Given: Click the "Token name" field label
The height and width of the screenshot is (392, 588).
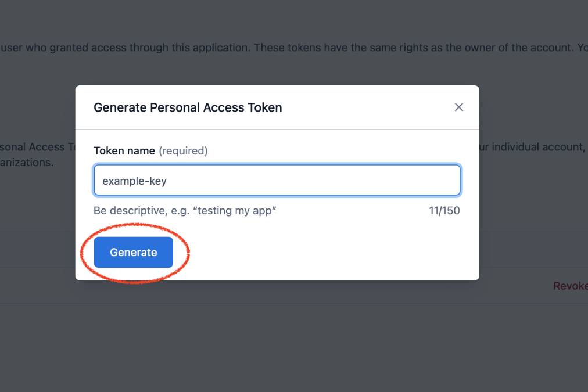Looking at the screenshot, I should point(124,150).
